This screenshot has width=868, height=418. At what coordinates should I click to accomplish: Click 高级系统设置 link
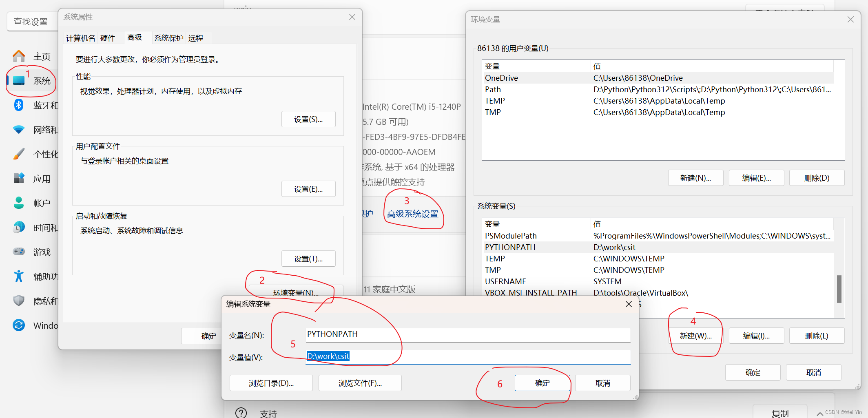click(413, 214)
